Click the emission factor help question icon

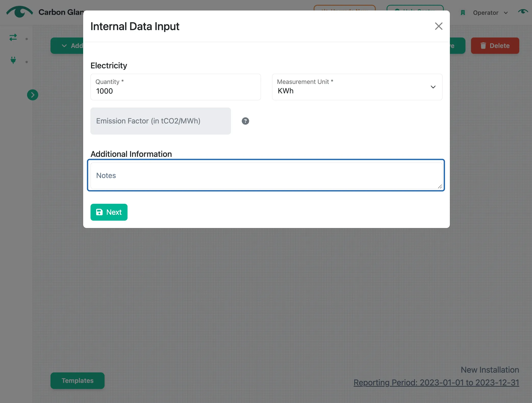click(245, 121)
